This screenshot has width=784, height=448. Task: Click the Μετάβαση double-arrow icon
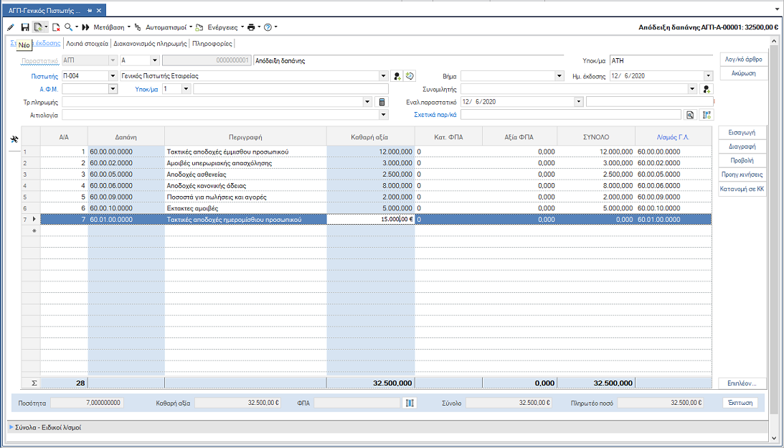click(x=86, y=27)
